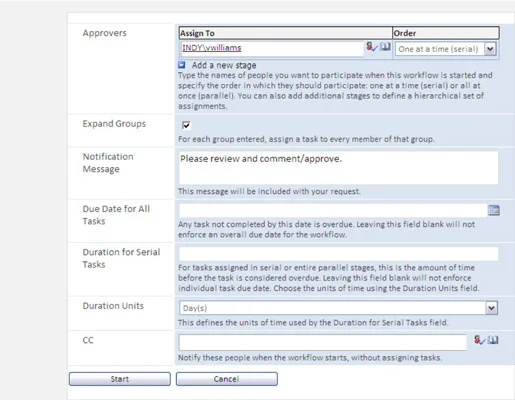Click the Duration for Serial Tasks field
The image size is (515, 400).
click(x=338, y=254)
